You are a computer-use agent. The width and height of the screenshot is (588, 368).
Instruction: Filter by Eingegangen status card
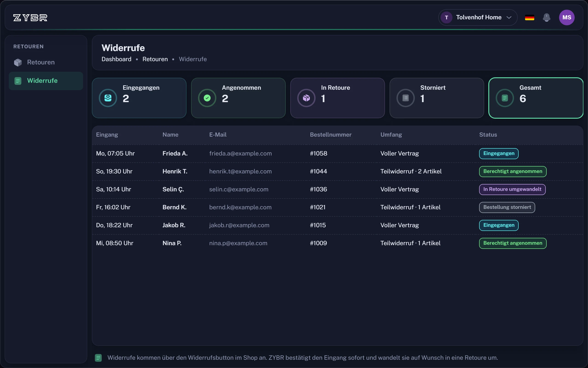[x=139, y=98]
